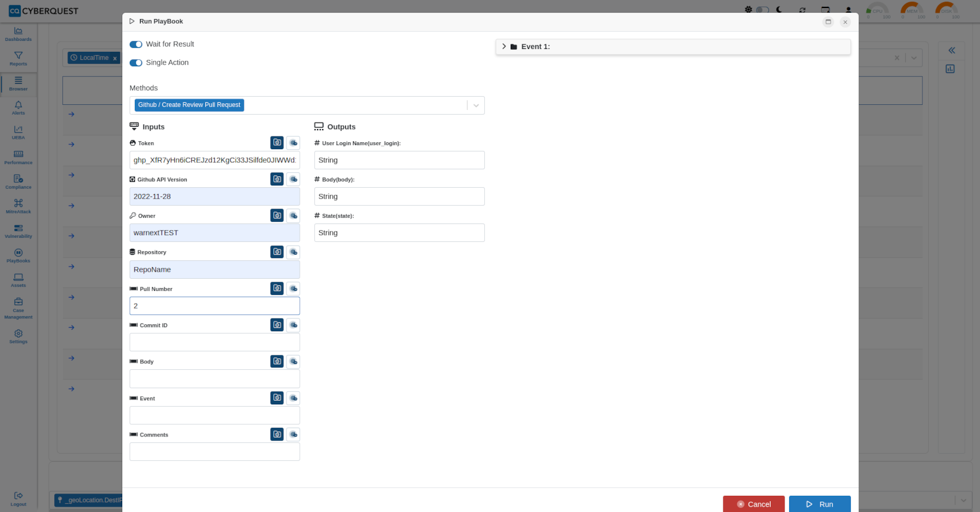This screenshot has width=980, height=512.
Task: Remove the LocalTime filter chip
Action: click(115, 58)
